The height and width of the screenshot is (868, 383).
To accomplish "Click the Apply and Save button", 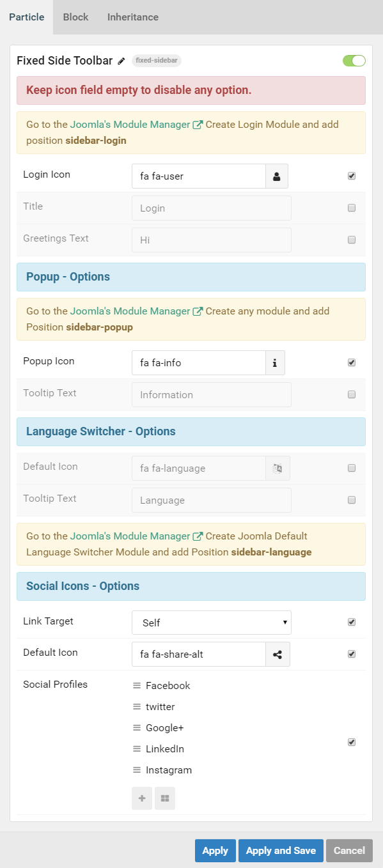I will [x=281, y=851].
